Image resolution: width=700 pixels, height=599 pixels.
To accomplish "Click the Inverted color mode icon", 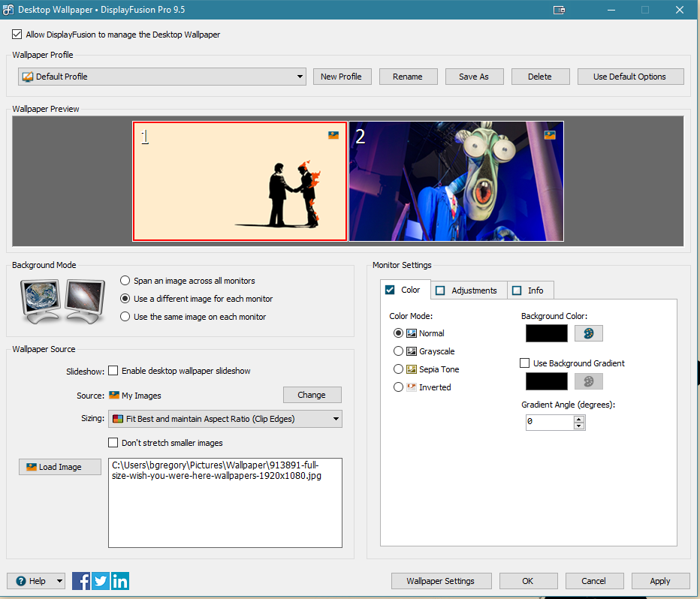I will [x=411, y=387].
